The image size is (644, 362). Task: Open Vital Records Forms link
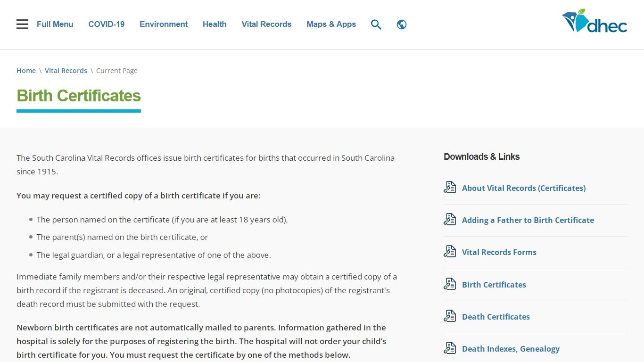click(x=499, y=252)
